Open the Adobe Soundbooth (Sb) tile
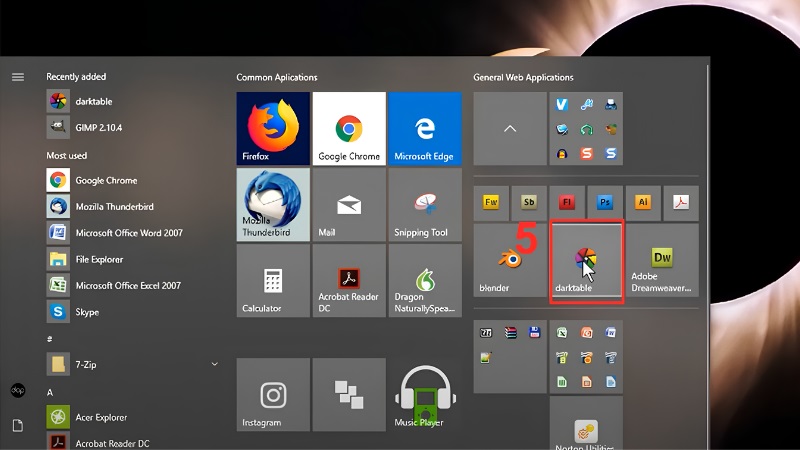Image resolution: width=800 pixels, height=450 pixels. pos(529,203)
